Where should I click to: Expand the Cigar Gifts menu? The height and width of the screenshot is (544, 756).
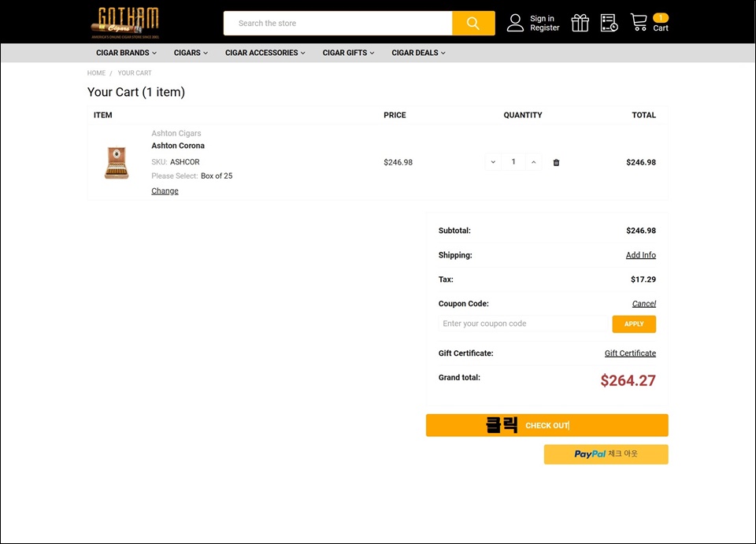pos(348,53)
